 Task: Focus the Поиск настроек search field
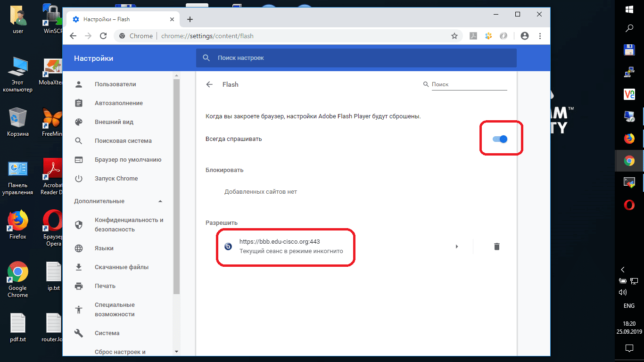pos(356,58)
